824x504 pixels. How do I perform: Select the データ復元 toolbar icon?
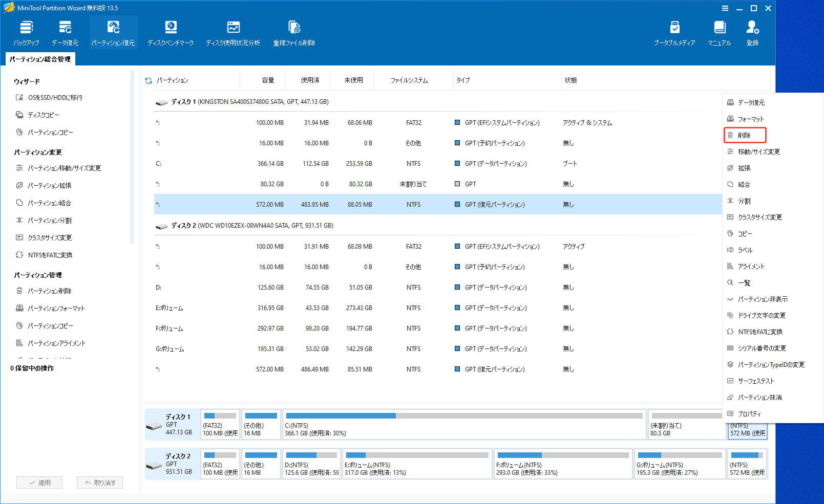65,32
